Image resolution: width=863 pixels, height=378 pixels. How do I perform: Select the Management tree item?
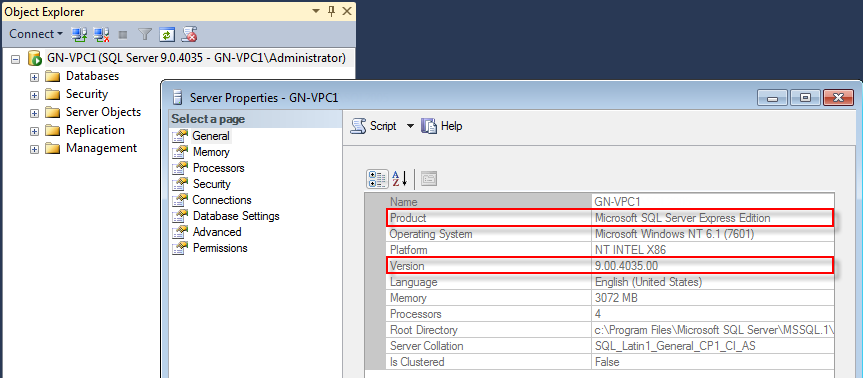pyautogui.click(x=101, y=148)
